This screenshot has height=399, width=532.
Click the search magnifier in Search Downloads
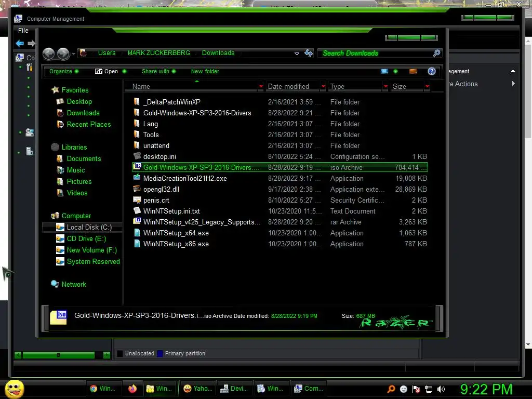tap(436, 53)
